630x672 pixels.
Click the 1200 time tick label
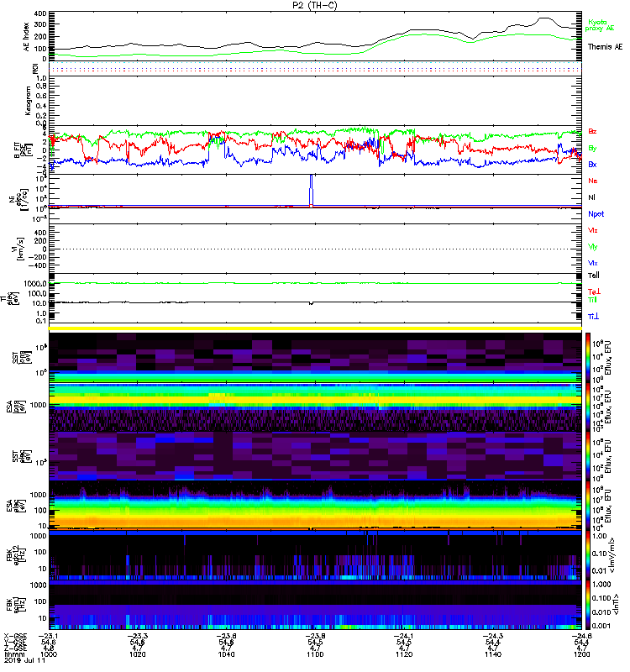click(581, 654)
